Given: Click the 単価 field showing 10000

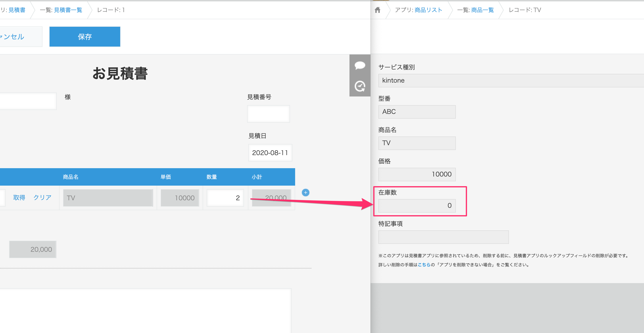Looking at the screenshot, I should click(x=180, y=198).
